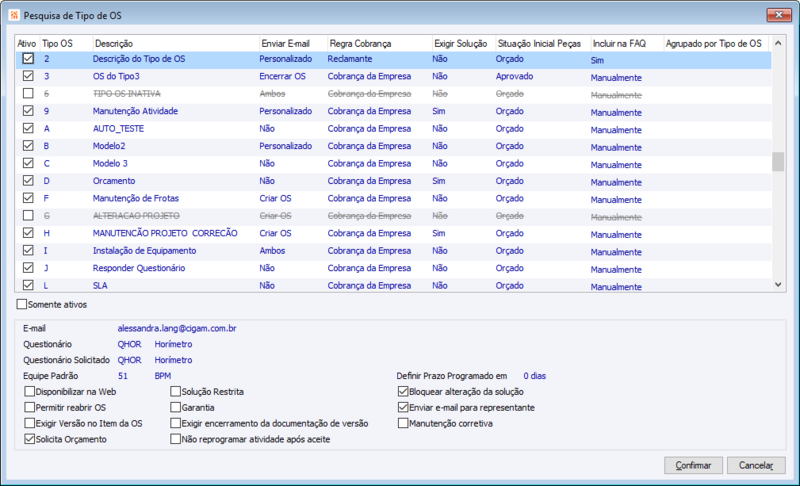Sort by Regra Cobrança column header
The height and width of the screenshot is (486, 800).
(360, 43)
